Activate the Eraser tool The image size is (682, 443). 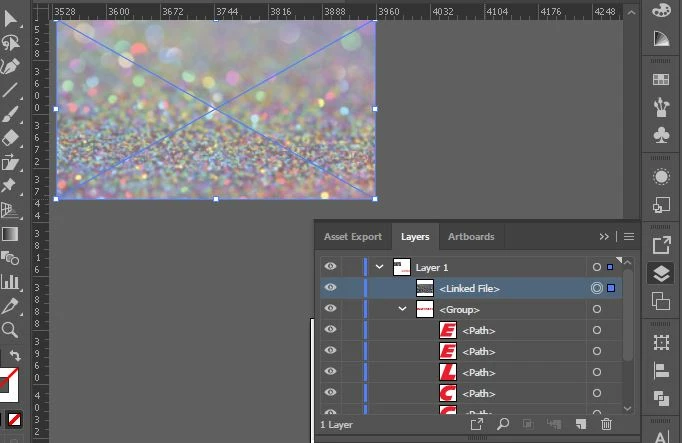(x=10, y=139)
